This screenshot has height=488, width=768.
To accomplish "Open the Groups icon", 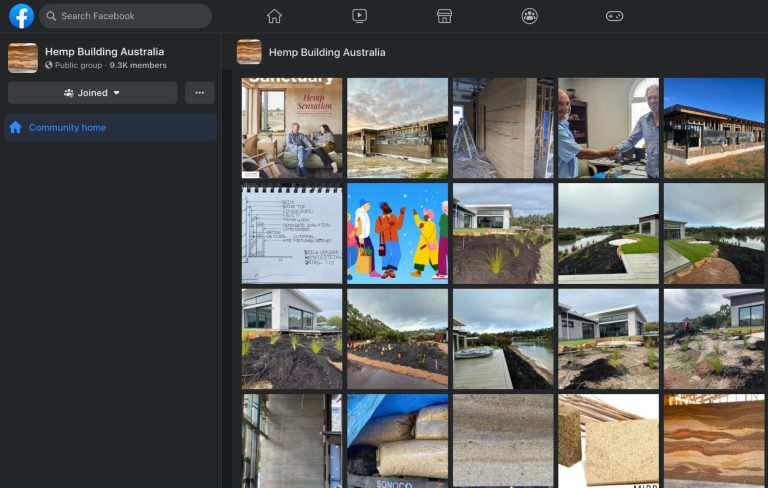I will pos(529,16).
